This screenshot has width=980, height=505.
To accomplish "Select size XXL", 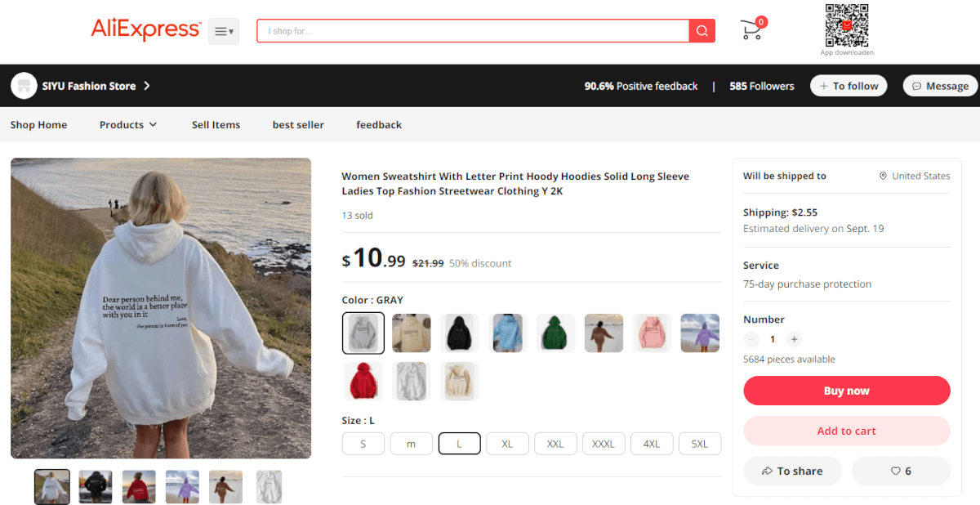I will pyautogui.click(x=556, y=444).
